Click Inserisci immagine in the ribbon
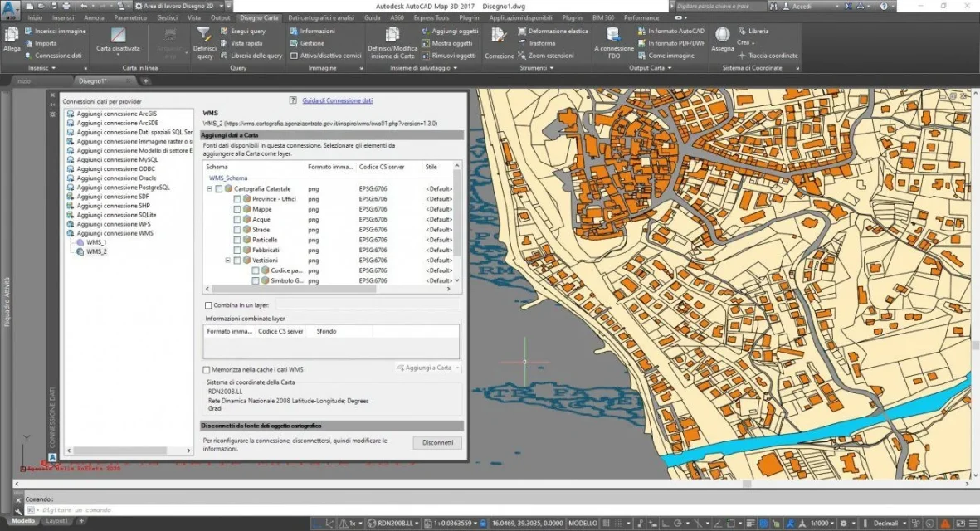The height and width of the screenshot is (531, 980). click(x=55, y=31)
